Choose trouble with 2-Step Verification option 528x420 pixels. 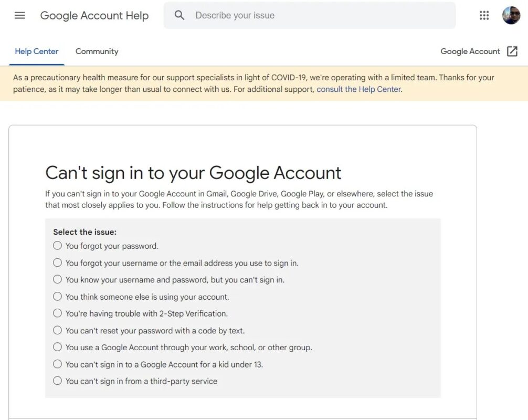[57, 313]
